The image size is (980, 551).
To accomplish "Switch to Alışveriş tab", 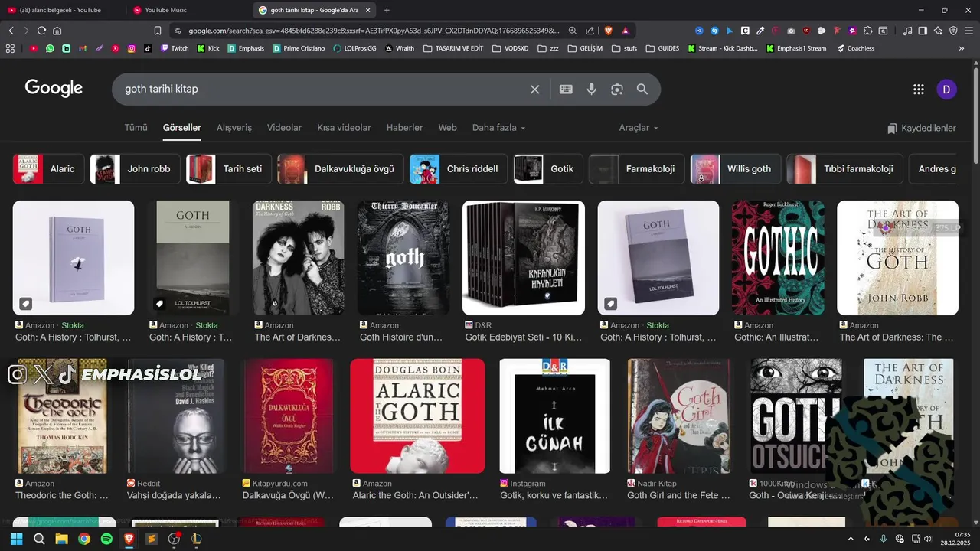I will click(x=234, y=128).
